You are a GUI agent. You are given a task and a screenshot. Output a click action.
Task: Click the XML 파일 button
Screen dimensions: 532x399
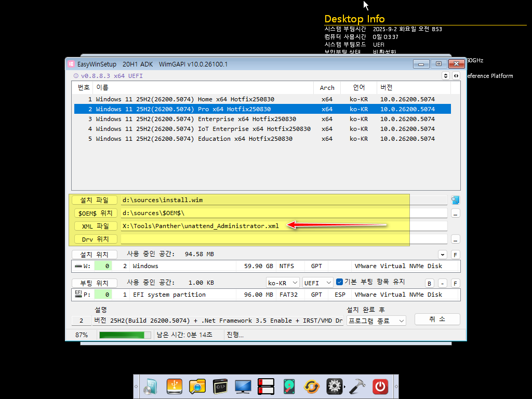tap(96, 226)
